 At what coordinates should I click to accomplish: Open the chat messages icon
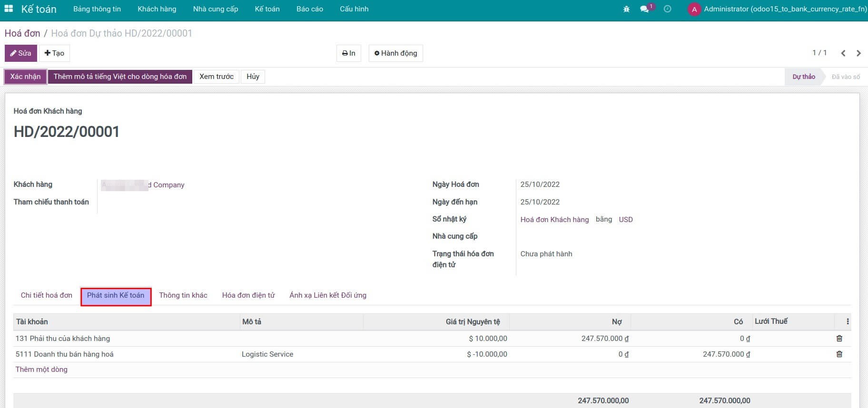(645, 9)
